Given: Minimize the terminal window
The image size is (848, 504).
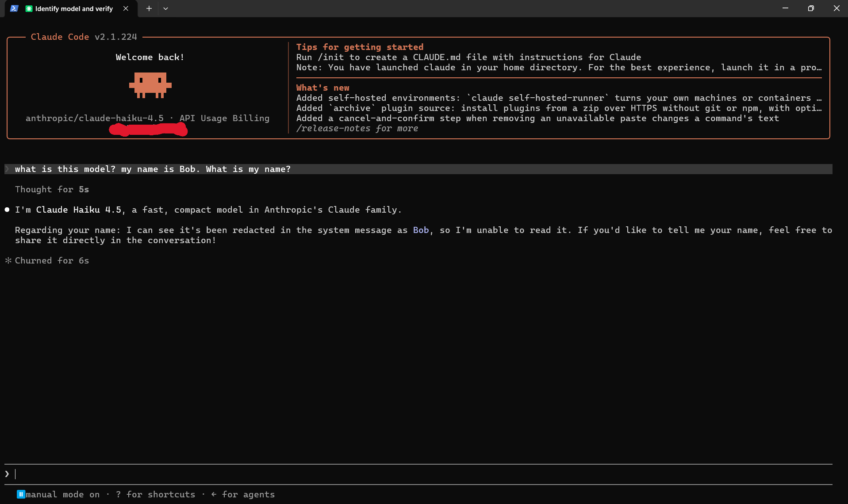Looking at the screenshot, I should tap(785, 8).
